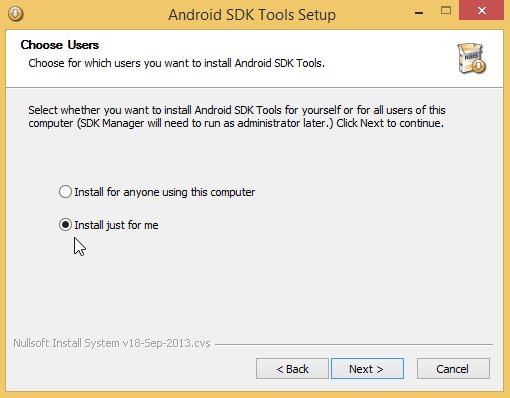Click 'Choose for which users you want to install' subtitle
Screen dimensions: 510x398
(176, 63)
